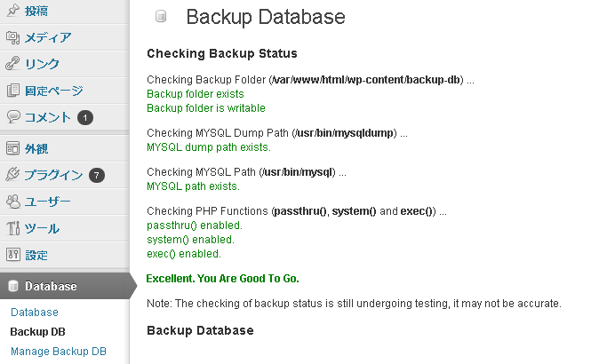This screenshot has height=364, width=599.
Task: Click the appearance icon beside 外観
Action: (x=12, y=148)
